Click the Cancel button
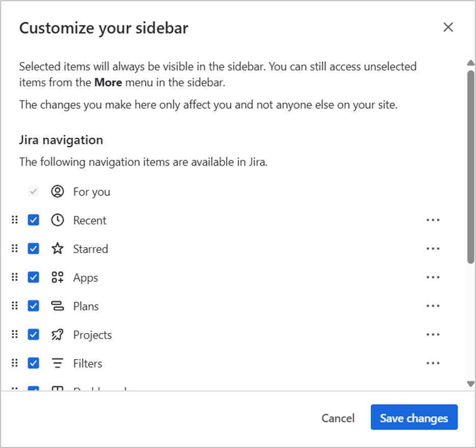Screen dimensions: 476x448 pos(338,418)
